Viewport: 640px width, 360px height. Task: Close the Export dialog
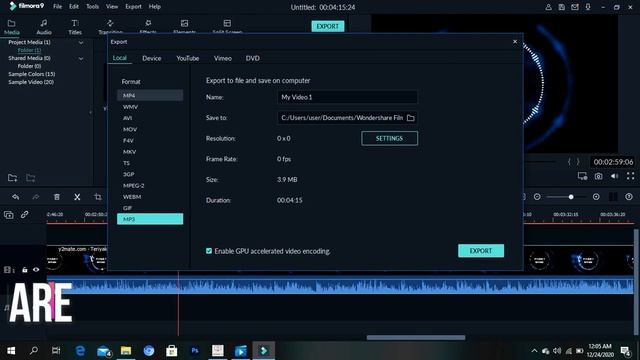click(x=515, y=42)
